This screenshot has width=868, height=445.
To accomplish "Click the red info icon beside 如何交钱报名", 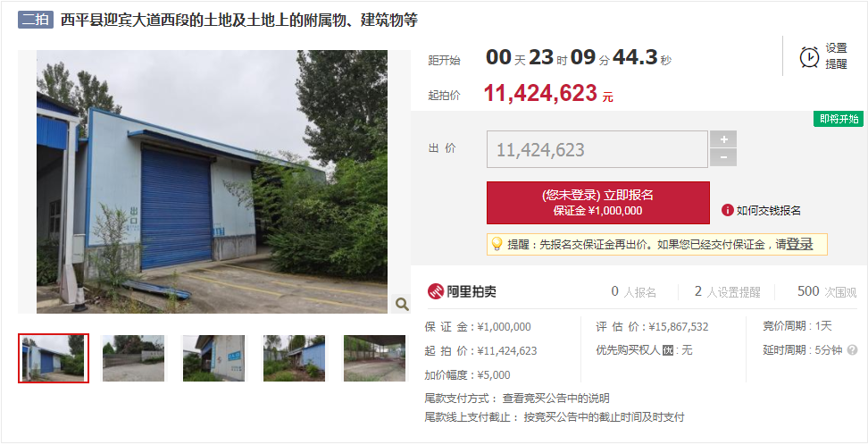I will click(x=728, y=210).
